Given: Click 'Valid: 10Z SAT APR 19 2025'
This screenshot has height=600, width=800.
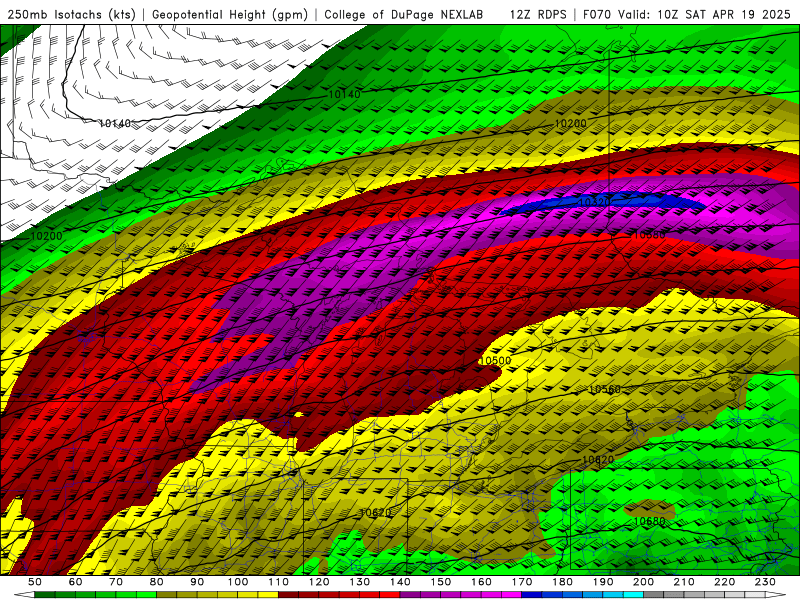Looking at the screenshot, I should click(x=704, y=14).
